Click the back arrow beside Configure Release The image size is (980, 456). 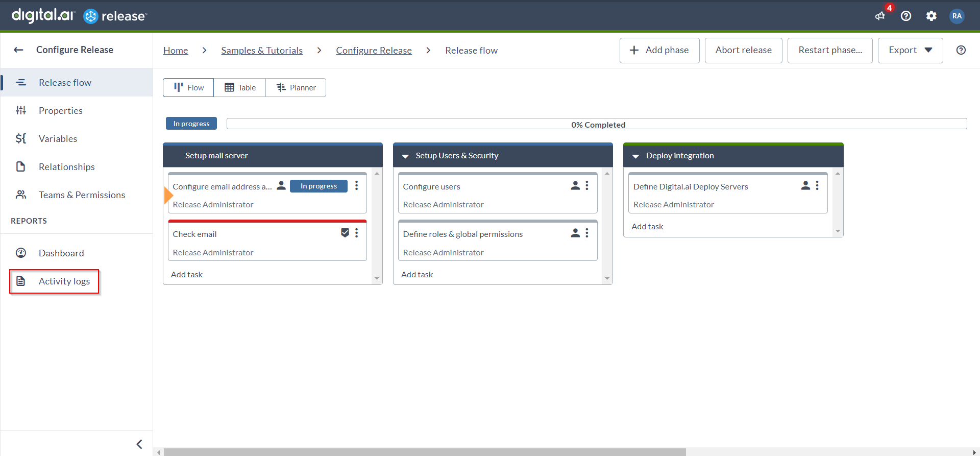(x=19, y=50)
